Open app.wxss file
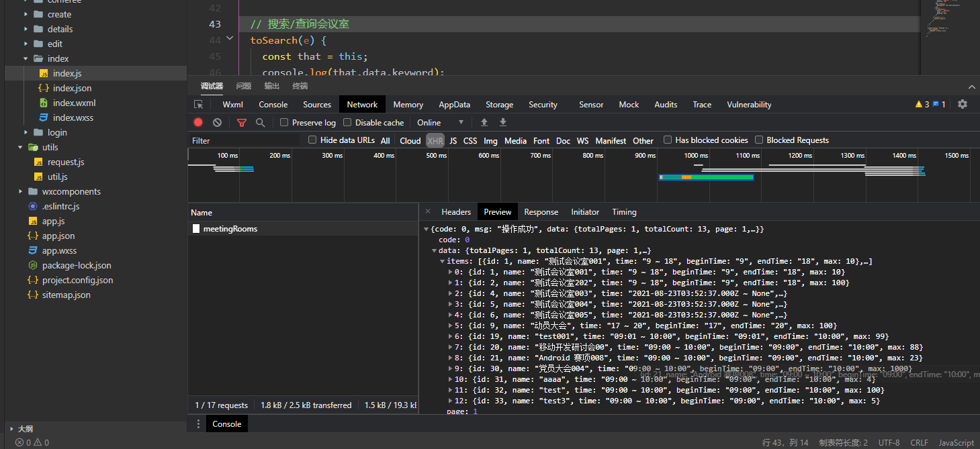 59,250
